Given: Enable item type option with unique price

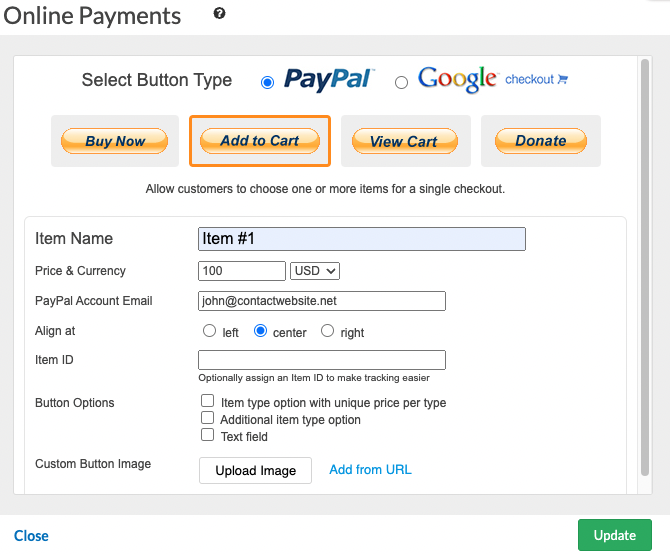Looking at the screenshot, I should tap(208, 402).
